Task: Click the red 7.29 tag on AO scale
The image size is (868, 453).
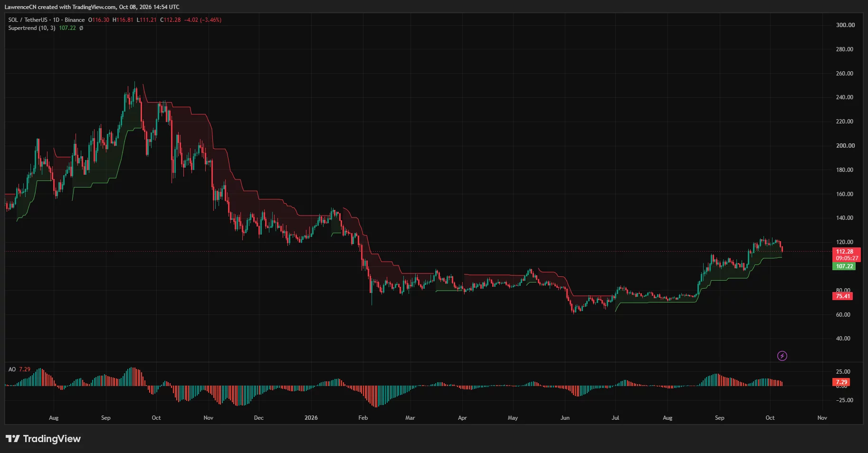Action: pyautogui.click(x=841, y=382)
